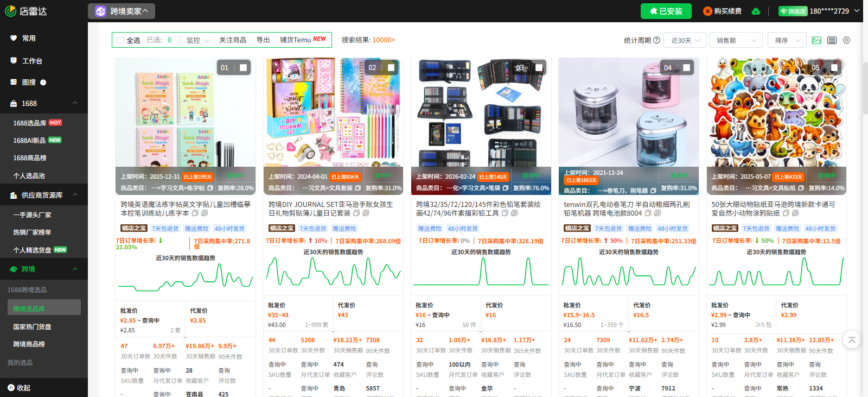The image size is (868, 397).
Task: Select product card 02 checkbox
Action: coord(391,68)
